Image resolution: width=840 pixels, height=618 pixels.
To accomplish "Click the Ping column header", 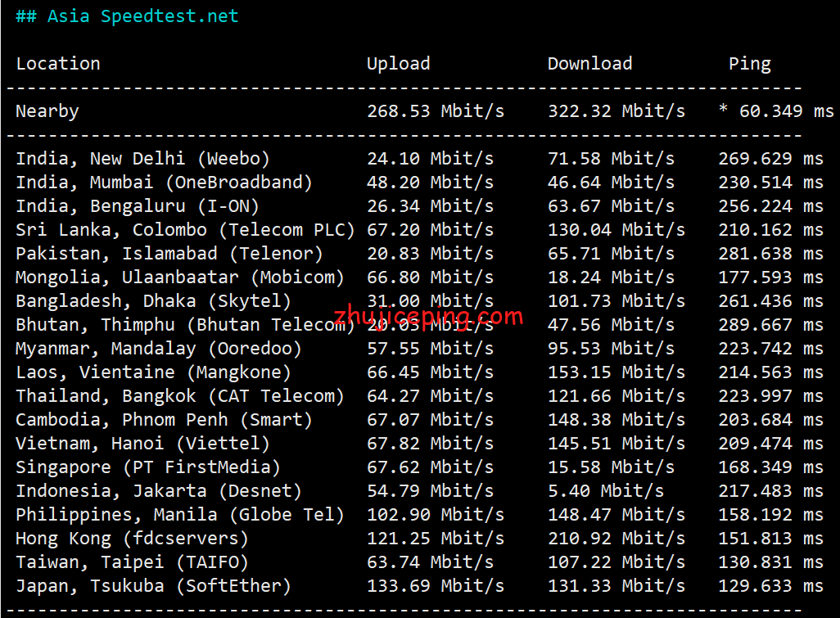I will (x=749, y=64).
